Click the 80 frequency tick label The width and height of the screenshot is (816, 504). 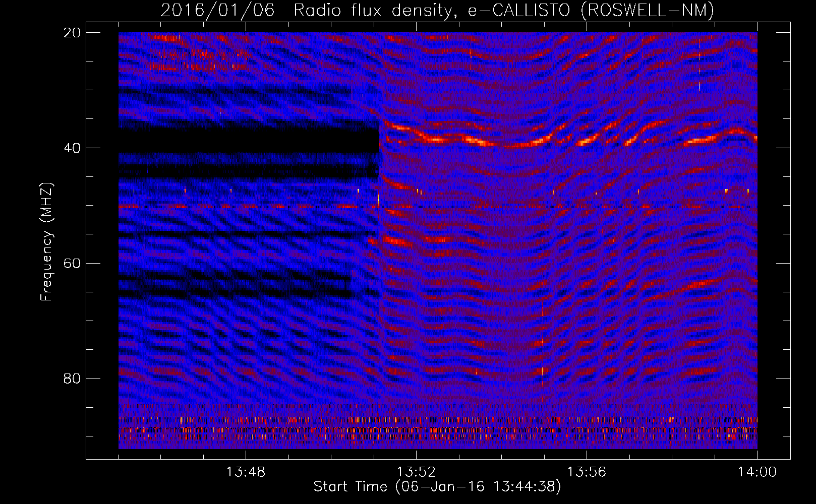click(73, 379)
